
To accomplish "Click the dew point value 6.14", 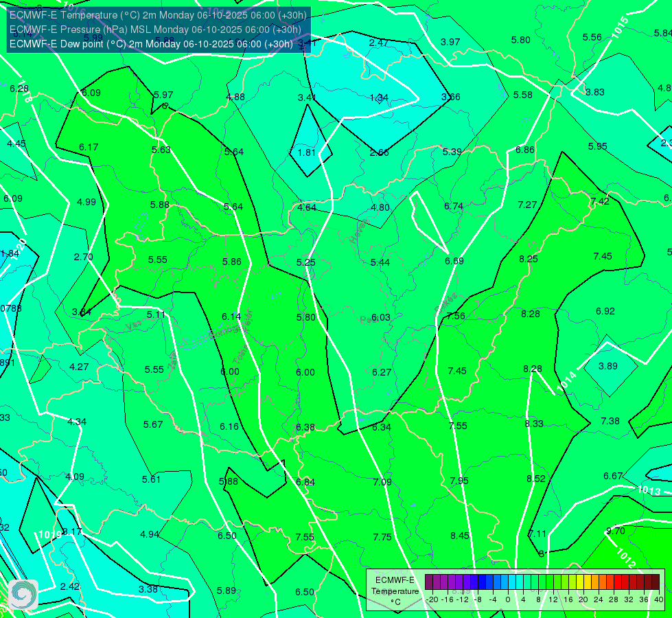I will [231, 317].
